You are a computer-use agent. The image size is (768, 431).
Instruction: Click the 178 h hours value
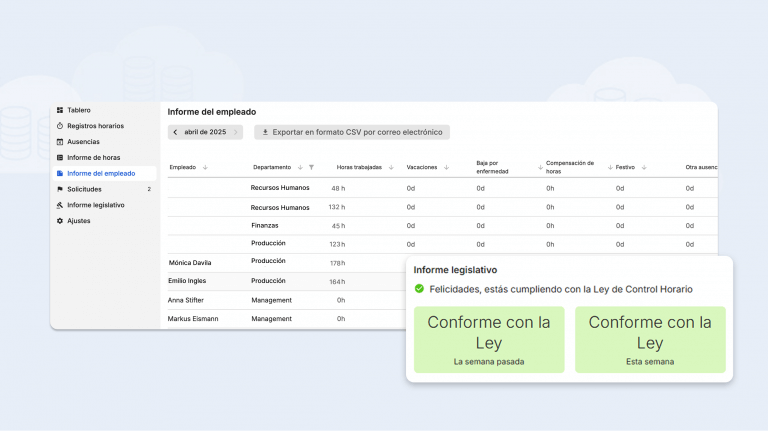pos(337,263)
